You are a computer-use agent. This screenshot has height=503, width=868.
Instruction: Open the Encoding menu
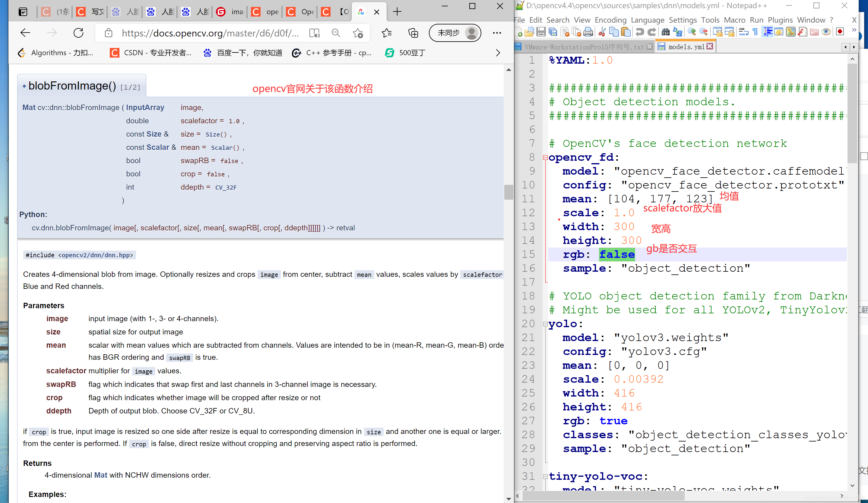[610, 20]
